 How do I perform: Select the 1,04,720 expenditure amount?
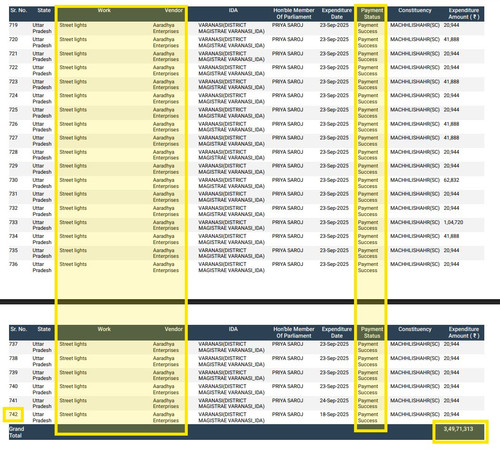pos(453,222)
